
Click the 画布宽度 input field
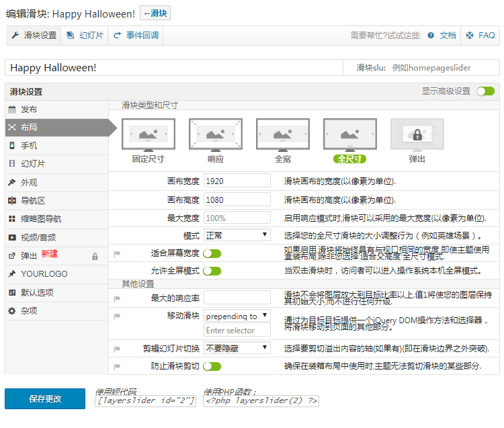237,181
